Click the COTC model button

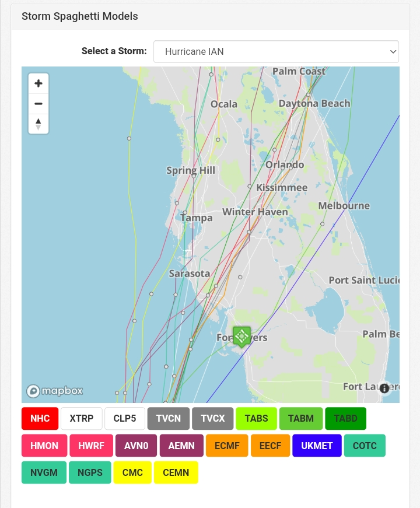click(x=365, y=446)
